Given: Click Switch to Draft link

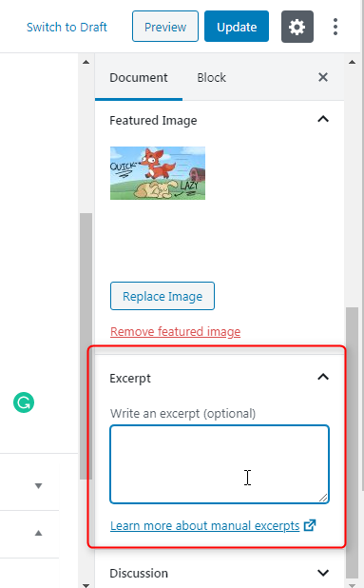Looking at the screenshot, I should pyautogui.click(x=67, y=27).
